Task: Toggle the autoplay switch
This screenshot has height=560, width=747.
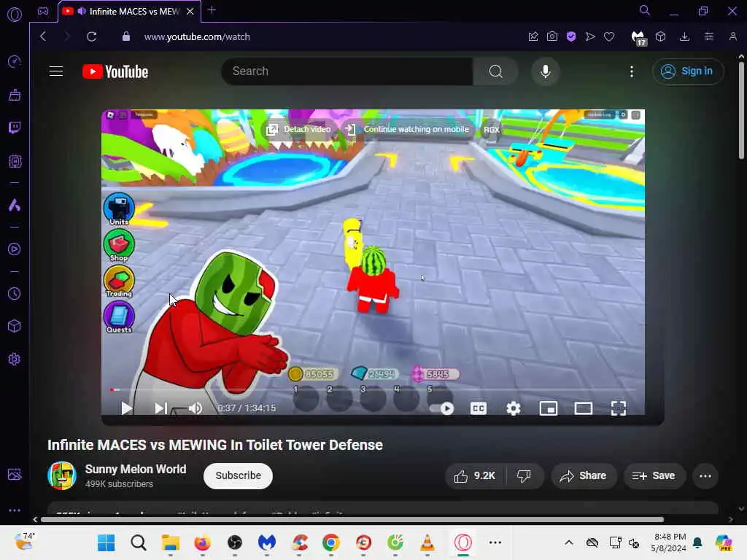Action: tap(441, 408)
